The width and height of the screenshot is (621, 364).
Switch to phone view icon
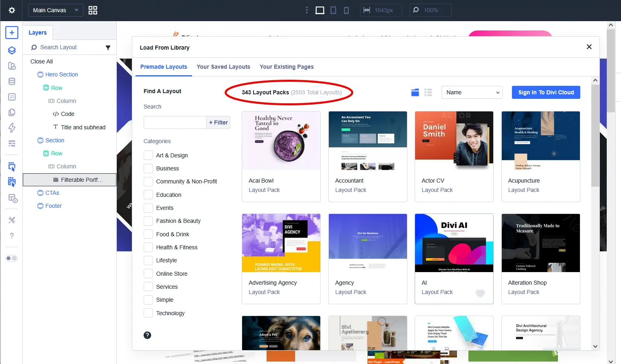pos(346,10)
